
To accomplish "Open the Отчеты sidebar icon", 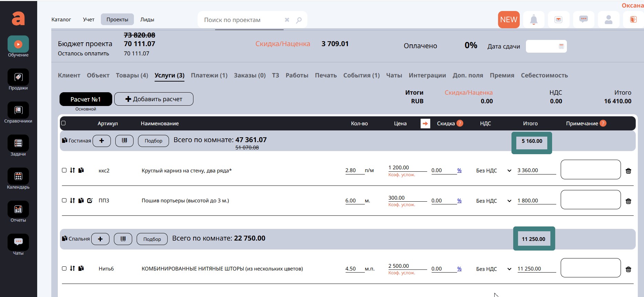I will (18, 210).
